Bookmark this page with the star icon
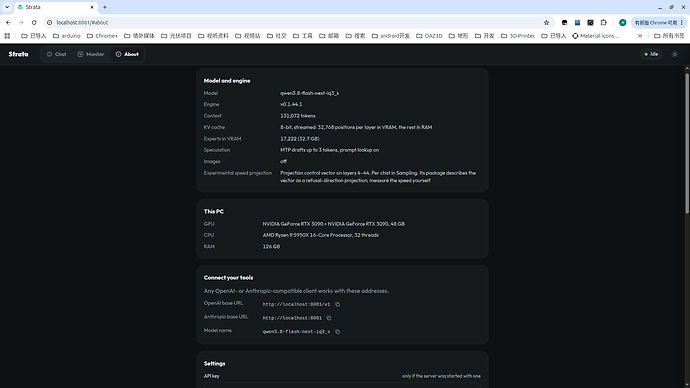 click(547, 22)
